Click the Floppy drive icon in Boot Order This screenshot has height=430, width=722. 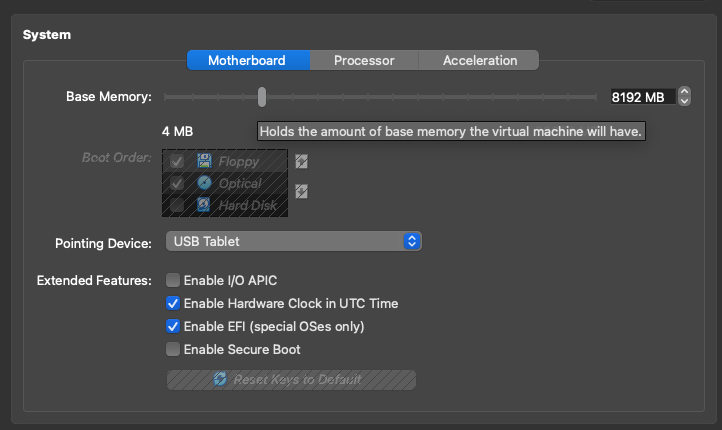pyautogui.click(x=205, y=161)
